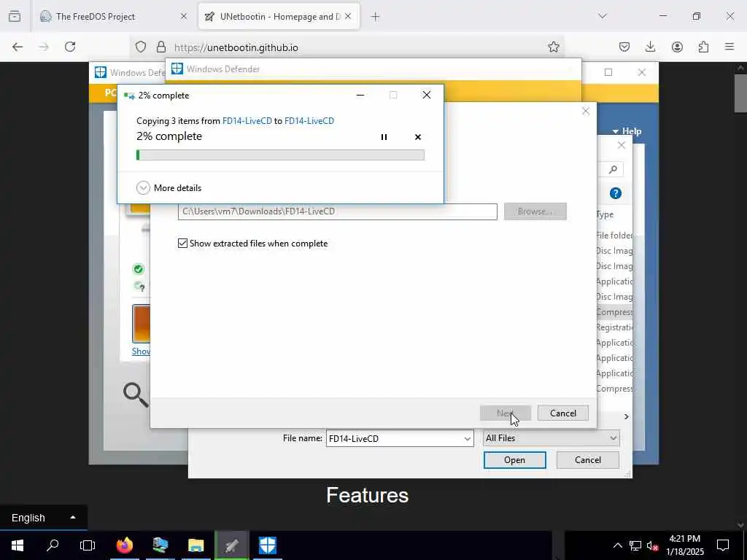Open the File name dropdown arrow
This screenshot has height=560, width=747.
[x=468, y=438]
